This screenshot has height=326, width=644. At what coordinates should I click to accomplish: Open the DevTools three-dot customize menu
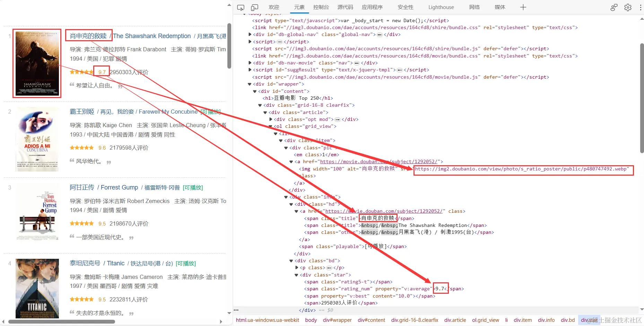(641, 7)
